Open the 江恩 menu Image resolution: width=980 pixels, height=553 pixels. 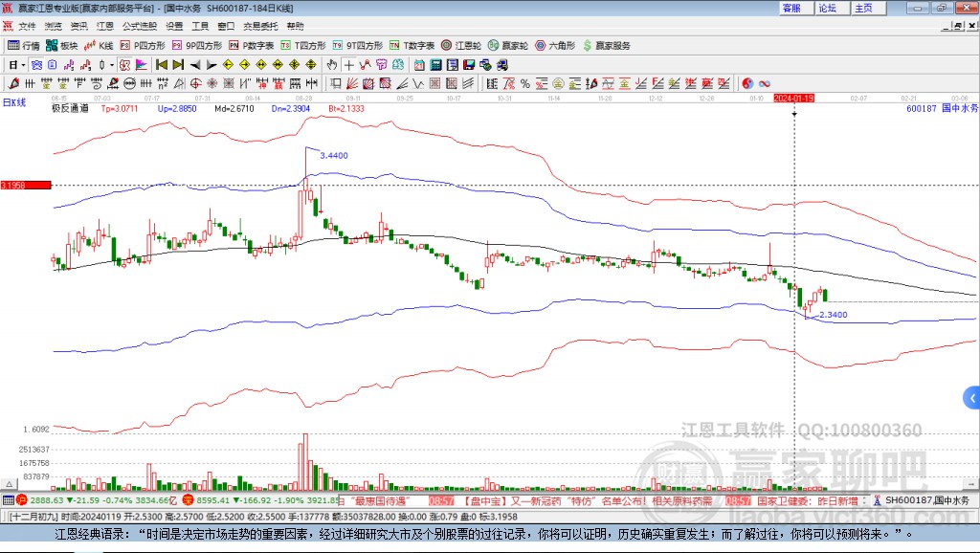coord(105,26)
